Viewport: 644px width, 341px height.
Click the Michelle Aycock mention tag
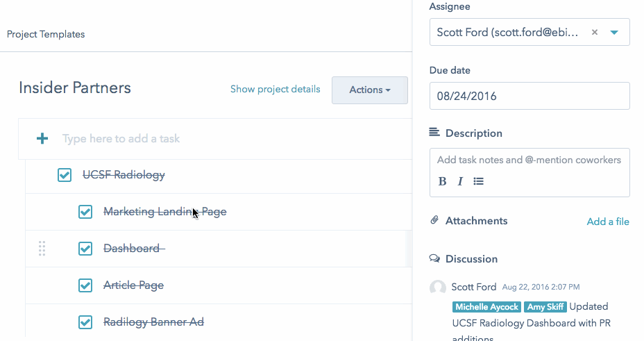(x=486, y=307)
